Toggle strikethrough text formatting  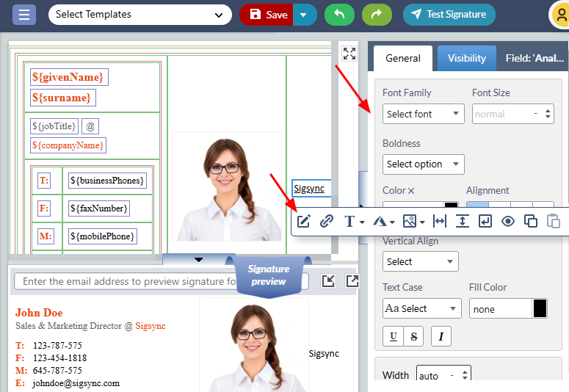[415, 336]
